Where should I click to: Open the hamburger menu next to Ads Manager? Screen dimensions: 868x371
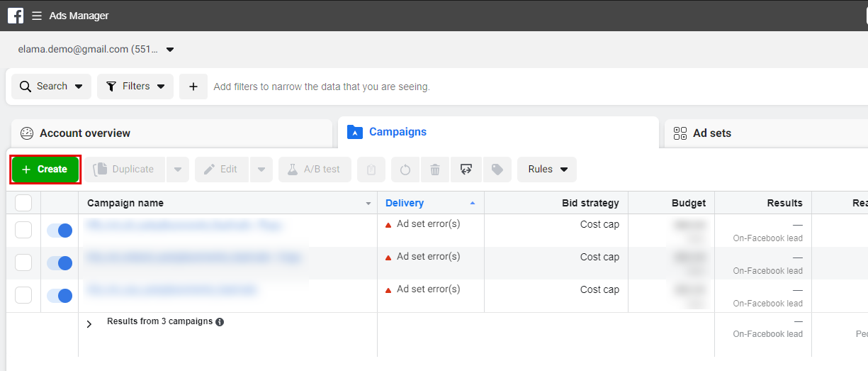(x=37, y=16)
